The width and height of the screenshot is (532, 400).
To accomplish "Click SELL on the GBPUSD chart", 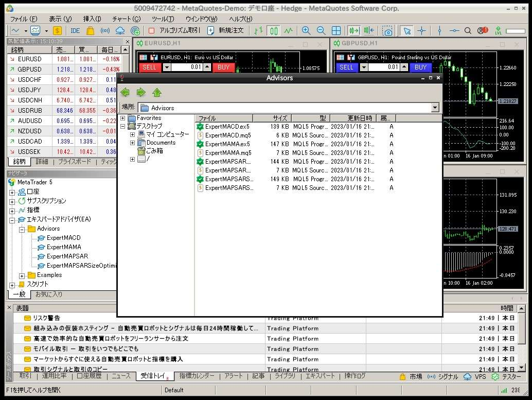I will click(x=346, y=67).
